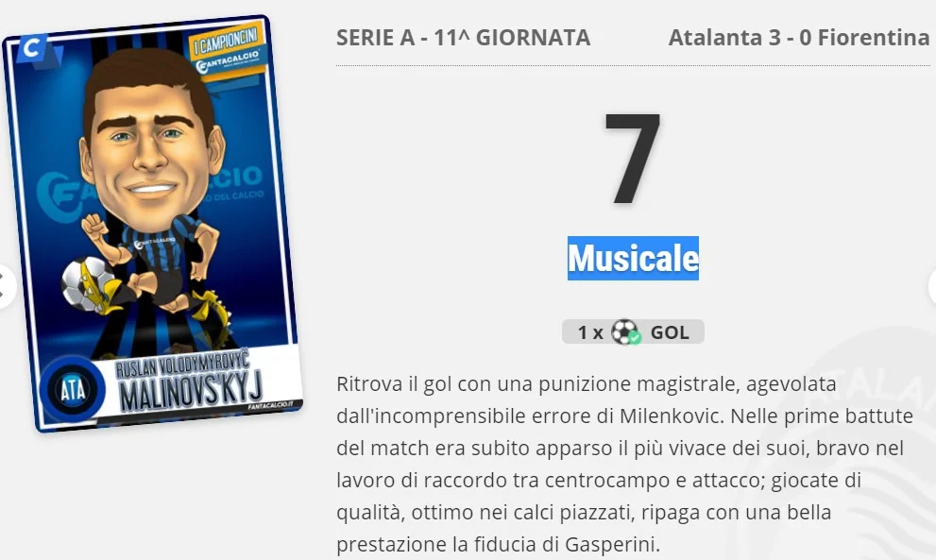Viewport: 936px width, 560px height.
Task: Click the I Campioncini Fantacalcio logo
Action: (x=227, y=53)
